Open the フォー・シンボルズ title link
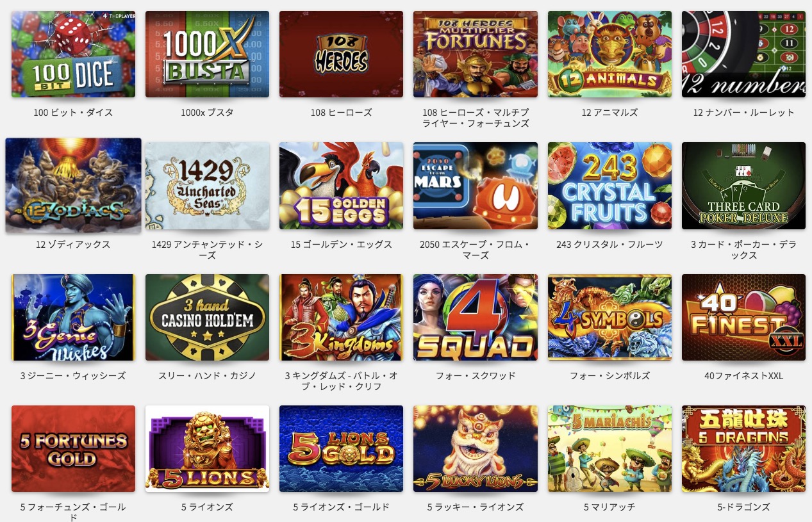The image size is (812, 522). [609, 375]
